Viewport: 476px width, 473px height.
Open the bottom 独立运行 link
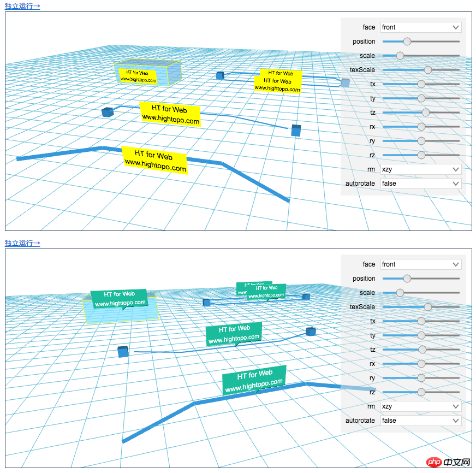coord(22,243)
